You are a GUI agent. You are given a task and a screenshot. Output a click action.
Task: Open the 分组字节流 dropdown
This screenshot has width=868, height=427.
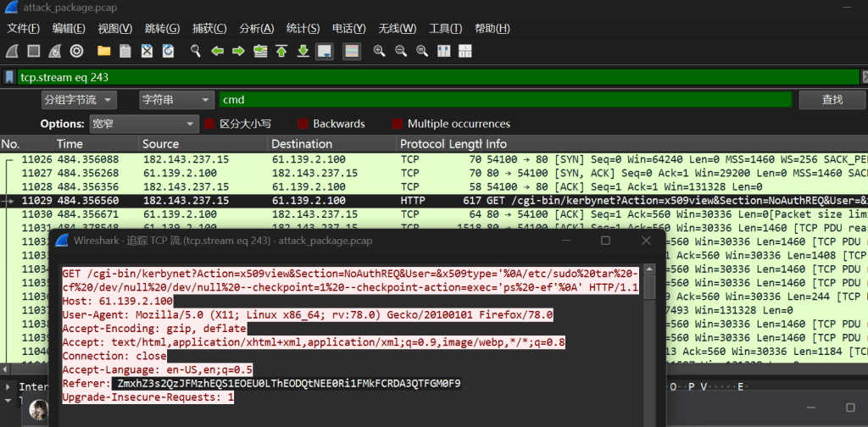(x=79, y=100)
